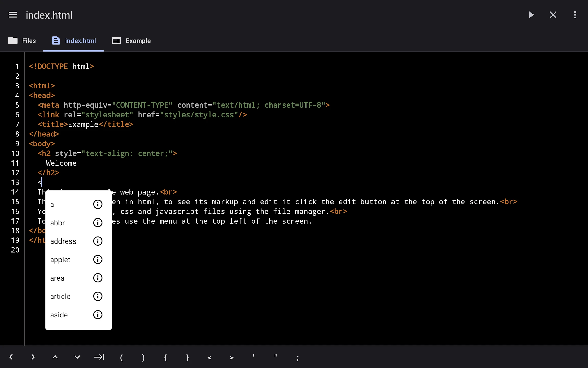
Task: Insert a tab with the tab key icon
Action: pos(99,357)
